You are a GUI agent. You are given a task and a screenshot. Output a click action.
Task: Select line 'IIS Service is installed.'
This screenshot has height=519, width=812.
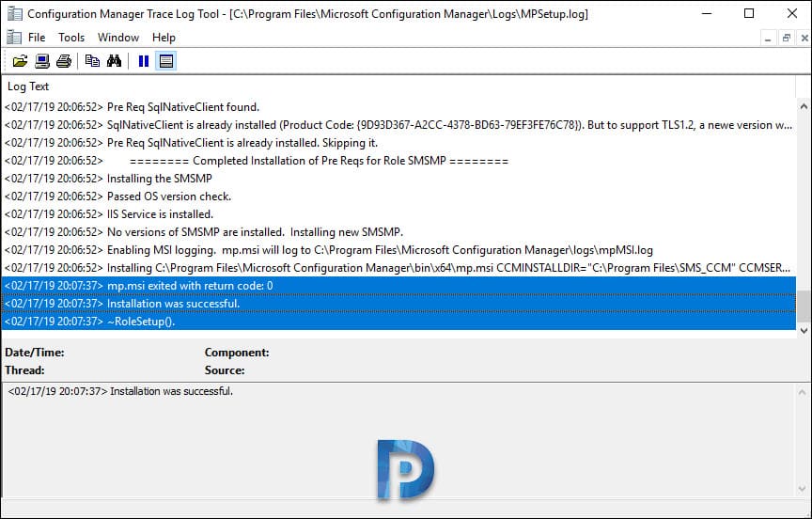pos(398,214)
